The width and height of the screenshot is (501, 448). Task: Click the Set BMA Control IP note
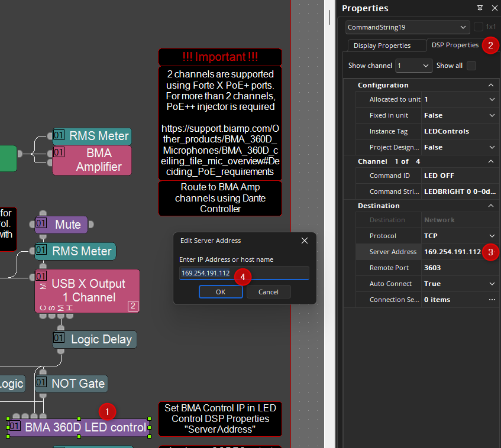tap(220, 418)
